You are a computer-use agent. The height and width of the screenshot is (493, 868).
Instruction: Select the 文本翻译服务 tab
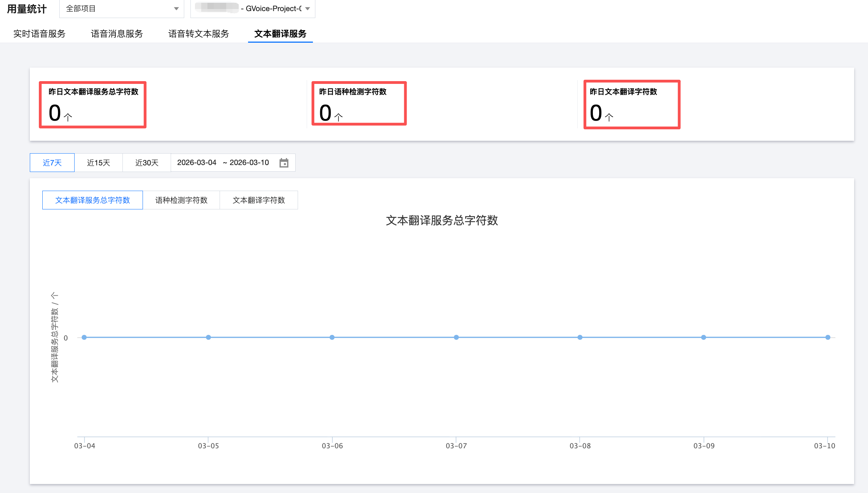tap(280, 34)
